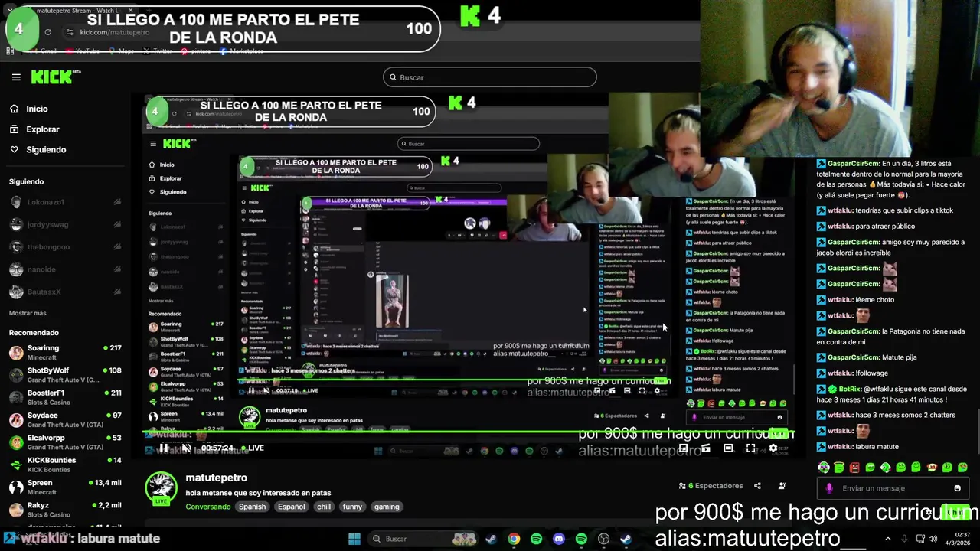This screenshot has height=551, width=980.
Task: Open the Windows Start menu
Action: pos(354,539)
